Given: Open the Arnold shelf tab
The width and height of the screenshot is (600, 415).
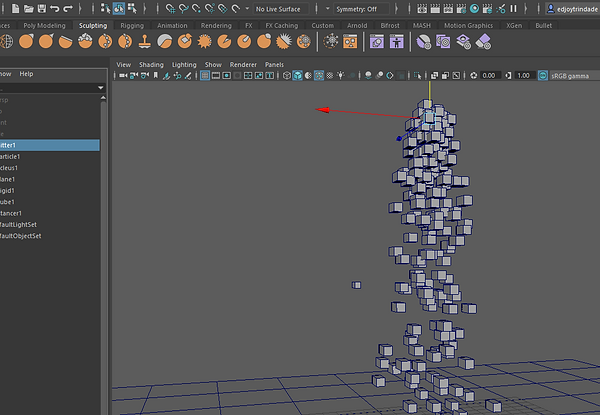Looking at the screenshot, I should (357, 25).
